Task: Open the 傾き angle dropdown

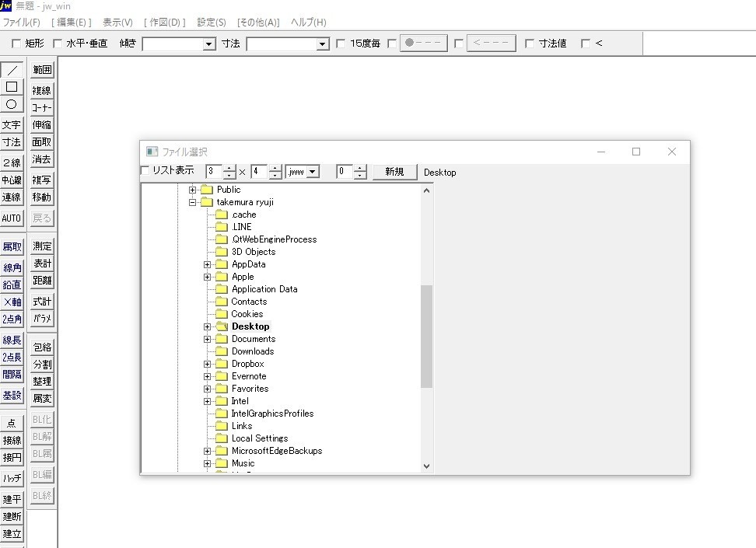Action: [x=208, y=44]
